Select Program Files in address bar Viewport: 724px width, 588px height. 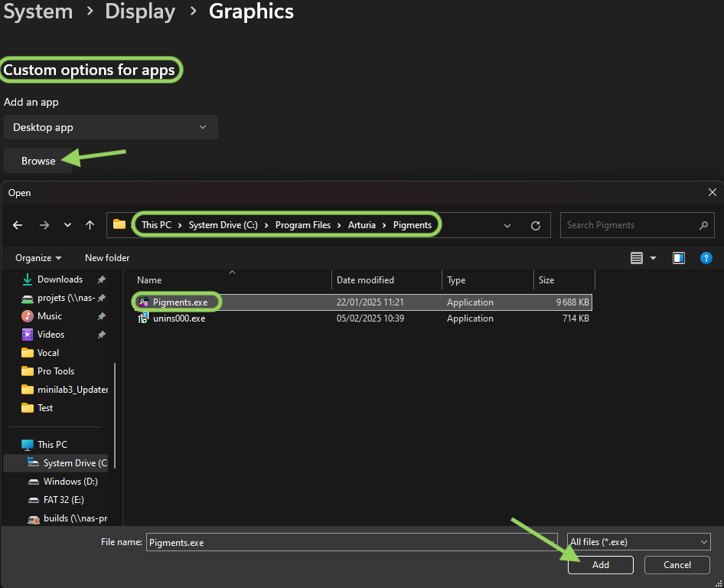tap(303, 225)
